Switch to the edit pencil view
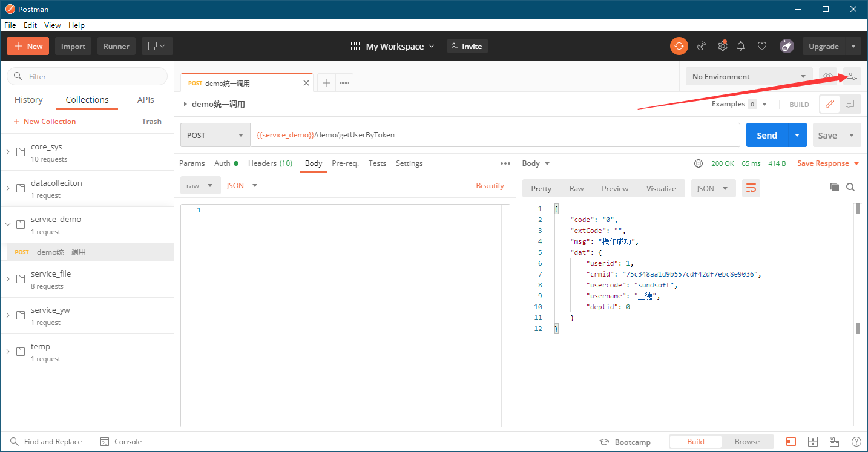This screenshot has width=868, height=452. [830, 104]
